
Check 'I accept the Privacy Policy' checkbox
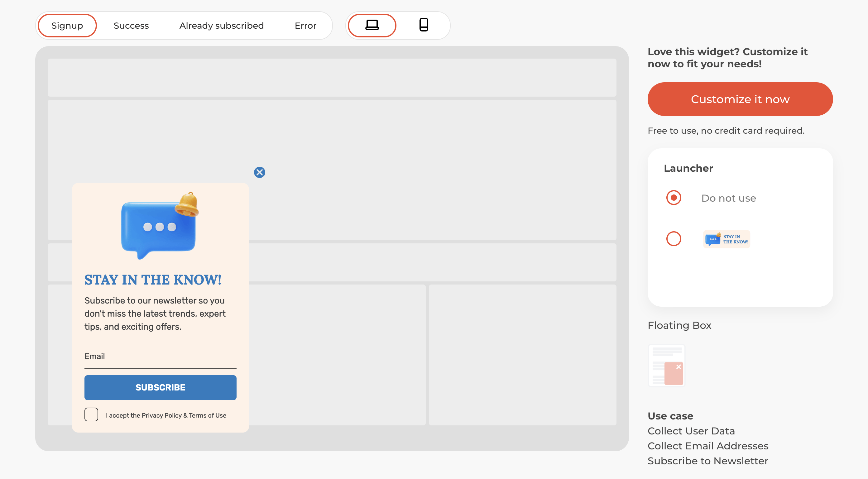click(91, 415)
